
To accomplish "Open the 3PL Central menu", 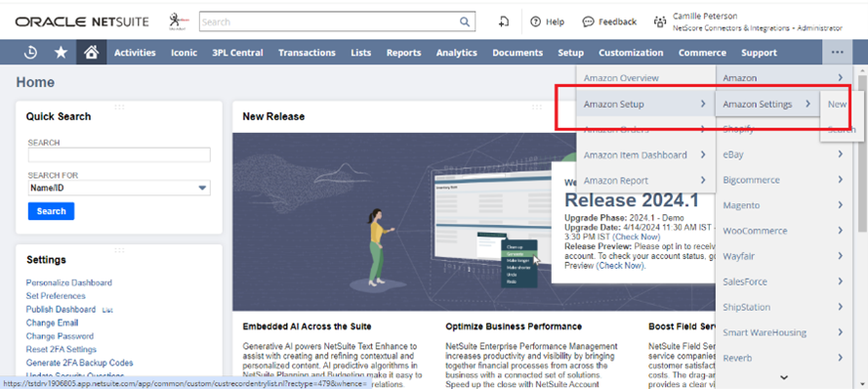I will [237, 53].
